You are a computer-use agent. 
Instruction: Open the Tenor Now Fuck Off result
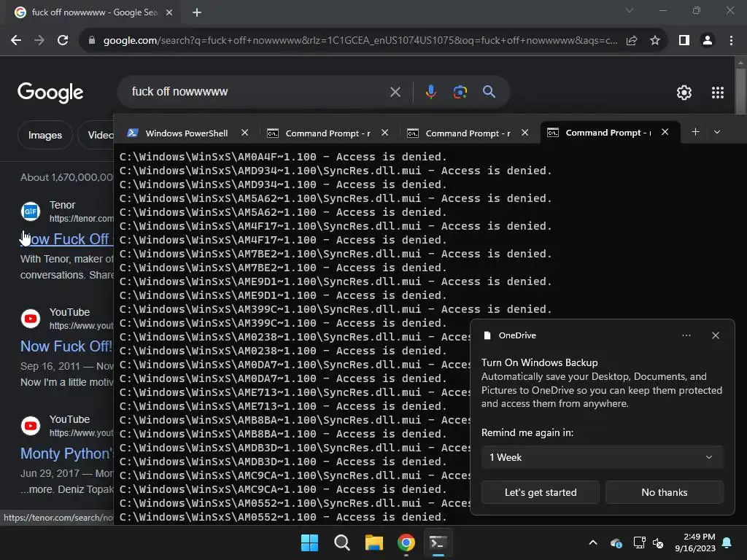66,239
